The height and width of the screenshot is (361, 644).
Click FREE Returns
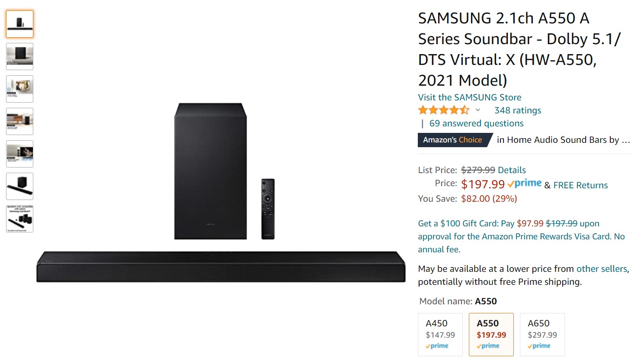[x=580, y=185]
